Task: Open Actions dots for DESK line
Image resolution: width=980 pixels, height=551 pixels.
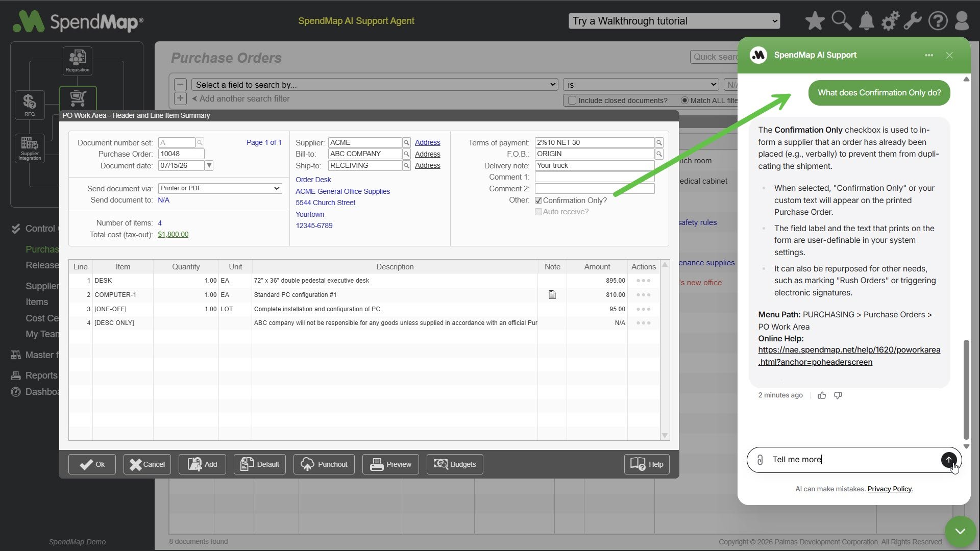Action: pos(643,281)
